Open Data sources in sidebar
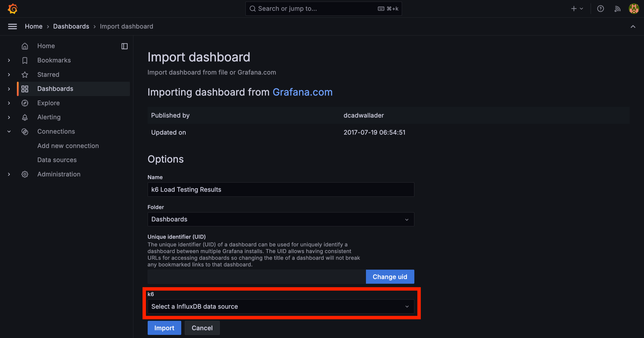Viewport: 644px width, 338px height. pos(57,160)
